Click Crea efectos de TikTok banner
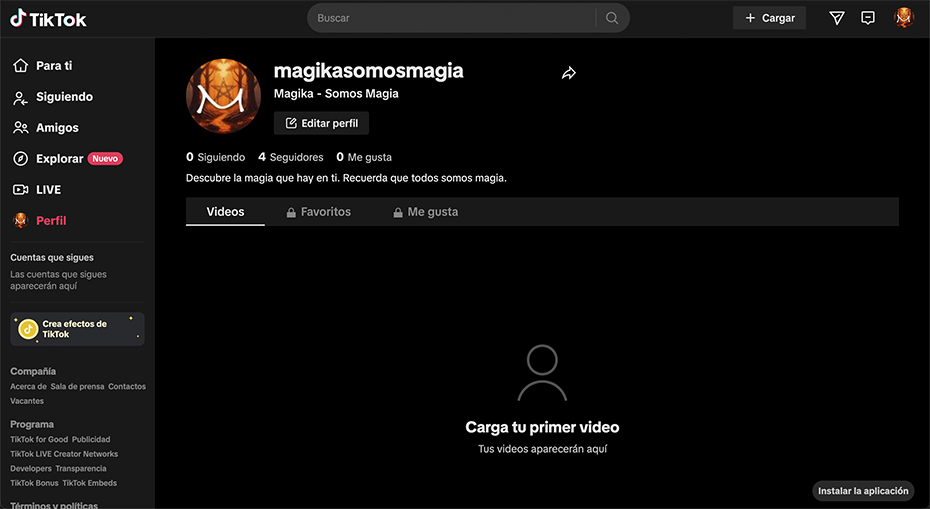The image size is (930, 509). [x=77, y=329]
